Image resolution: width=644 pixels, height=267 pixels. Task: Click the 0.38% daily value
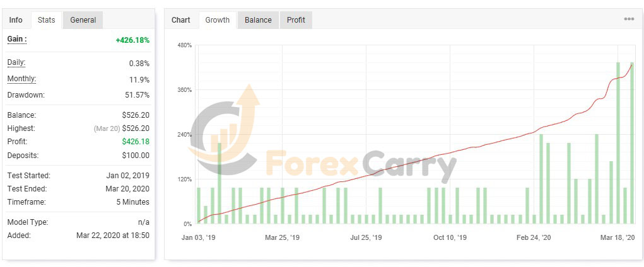coord(139,64)
